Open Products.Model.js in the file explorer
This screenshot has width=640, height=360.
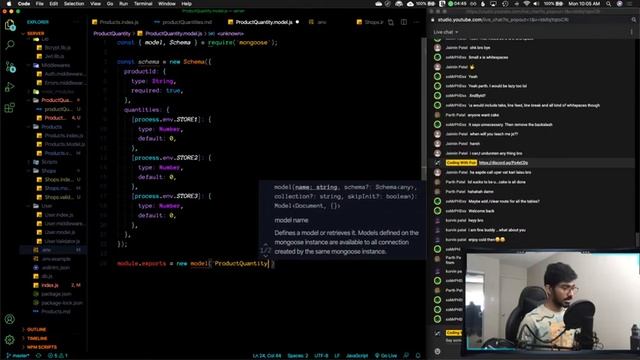point(64,144)
